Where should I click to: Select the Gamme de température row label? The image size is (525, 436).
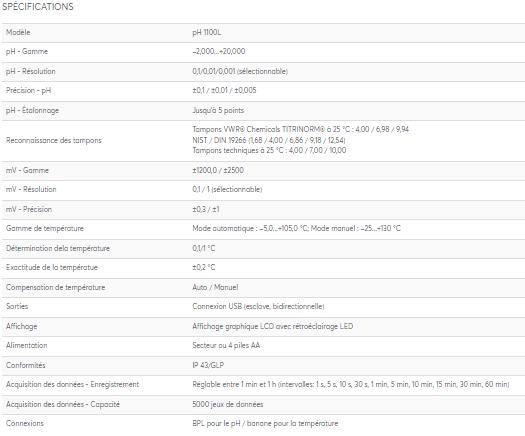(45, 229)
